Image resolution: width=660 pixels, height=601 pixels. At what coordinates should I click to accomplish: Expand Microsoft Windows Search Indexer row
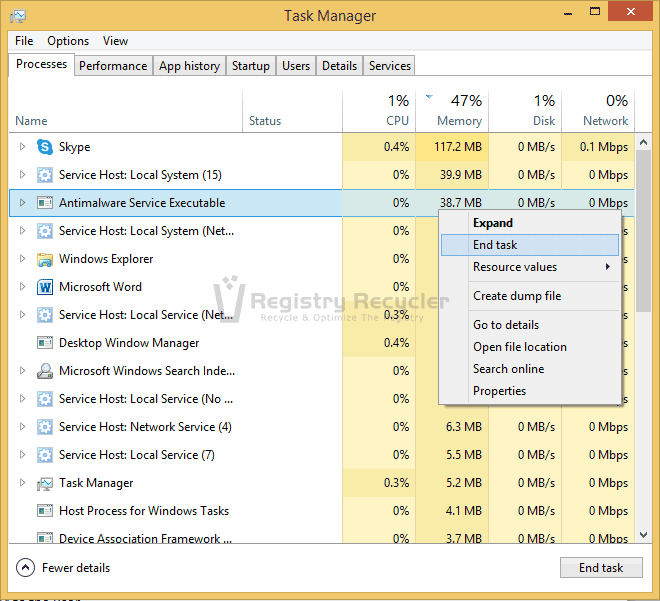(x=22, y=370)
